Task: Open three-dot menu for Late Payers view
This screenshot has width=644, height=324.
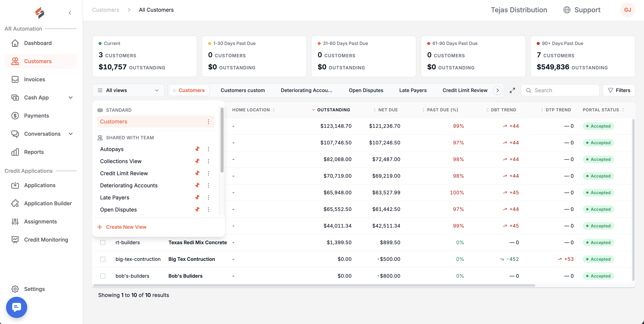Action: 208,197
